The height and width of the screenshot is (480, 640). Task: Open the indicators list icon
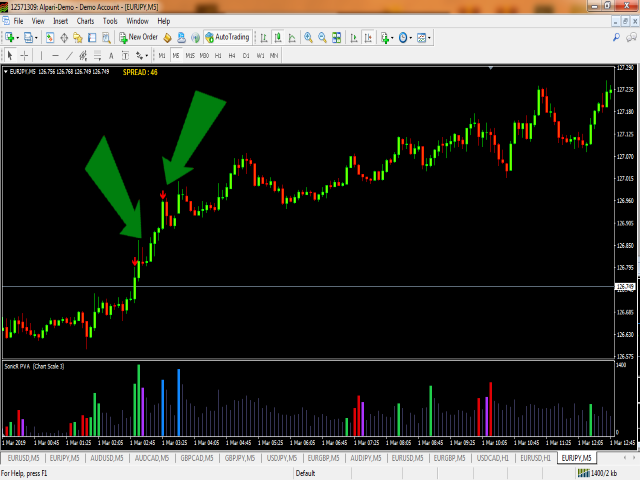pos(384,38)
